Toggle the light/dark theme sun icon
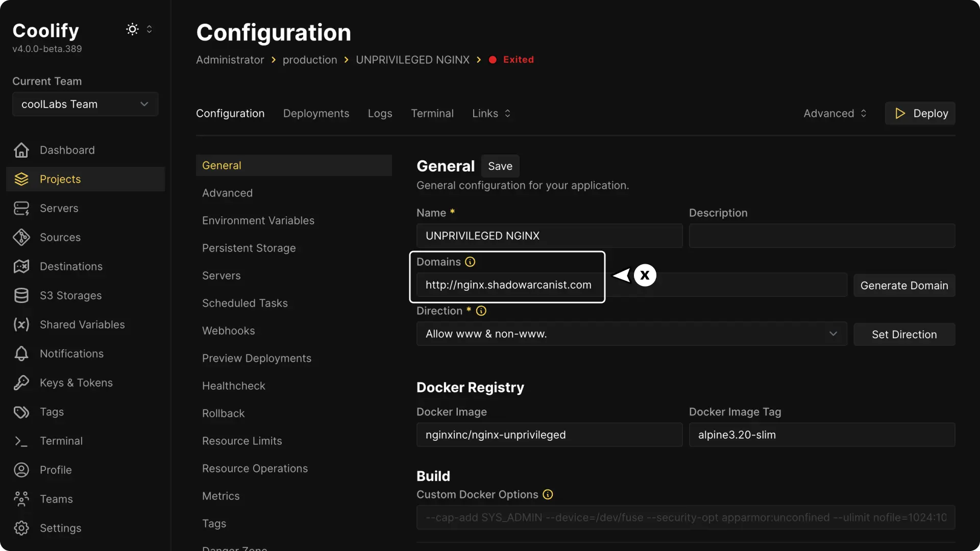980x551 pixels. coord(132,29)
